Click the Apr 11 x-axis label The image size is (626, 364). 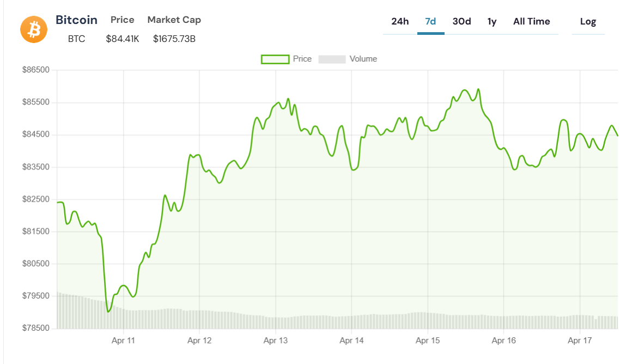click(123, 341)
